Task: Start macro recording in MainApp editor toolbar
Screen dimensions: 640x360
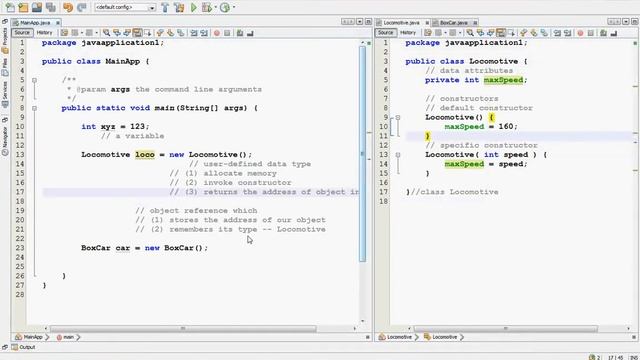Action: click(217, 33)
